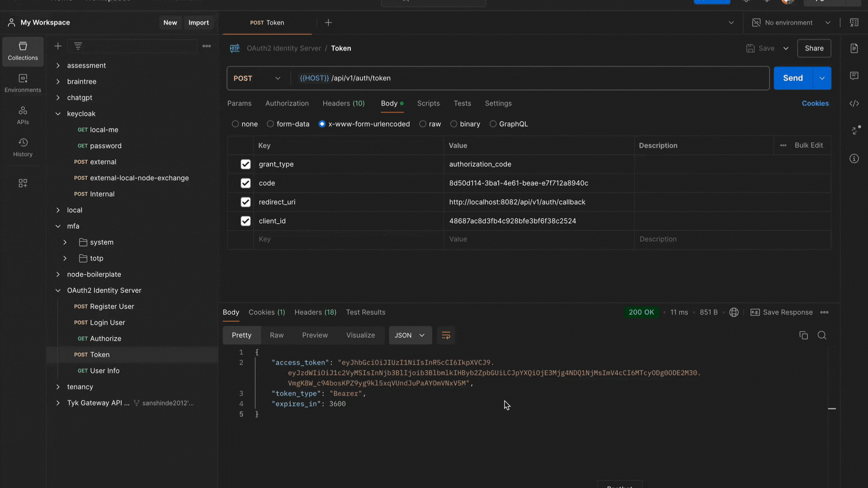Open the No environment dropdown
The image size is (868, 488).
792,23
